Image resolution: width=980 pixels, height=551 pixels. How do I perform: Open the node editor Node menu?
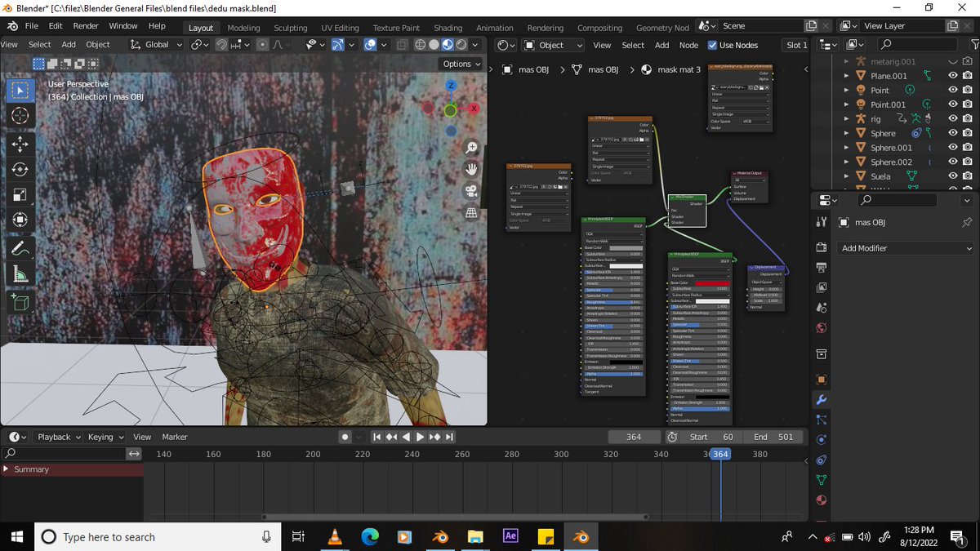pyautogui.click(x=688, y=45)
